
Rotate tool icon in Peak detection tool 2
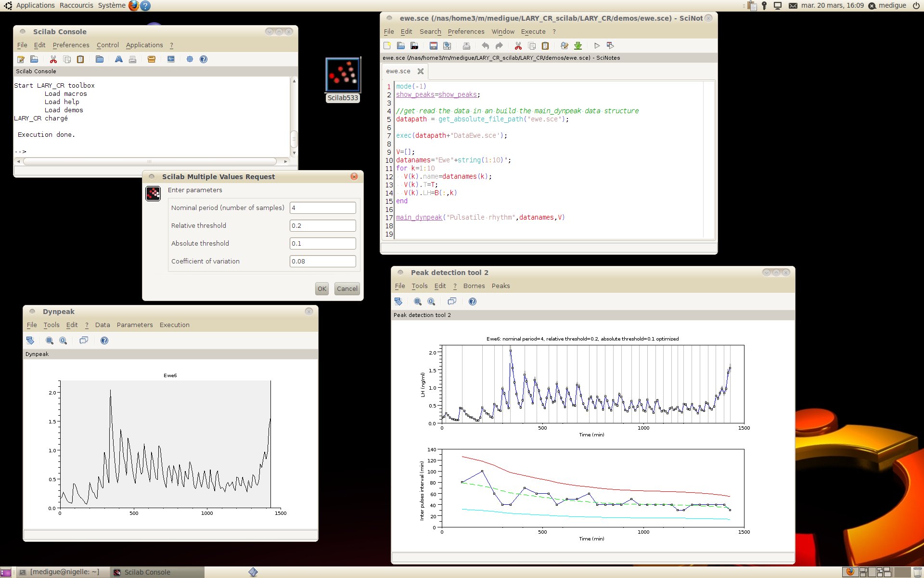398,302
